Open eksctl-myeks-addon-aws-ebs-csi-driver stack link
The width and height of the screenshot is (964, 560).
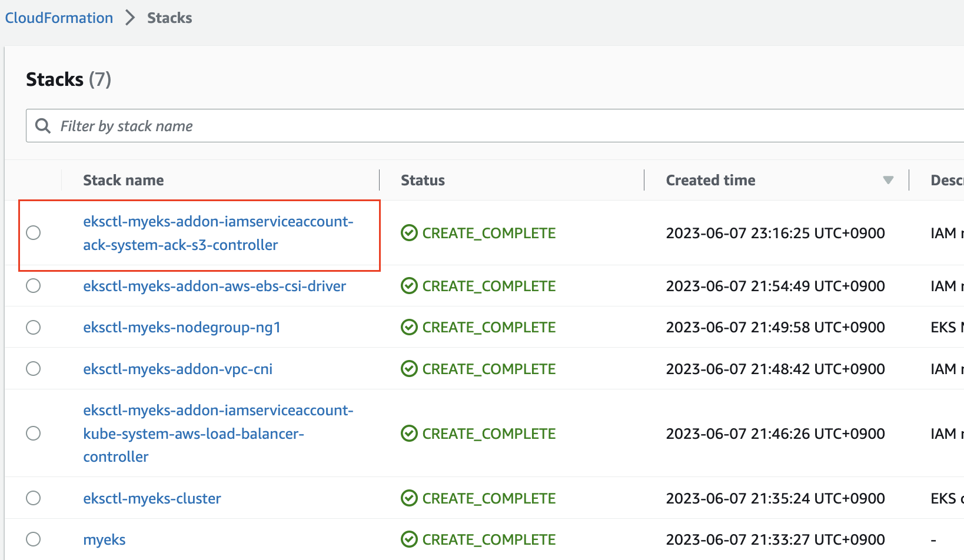click(x=214, y=286)
